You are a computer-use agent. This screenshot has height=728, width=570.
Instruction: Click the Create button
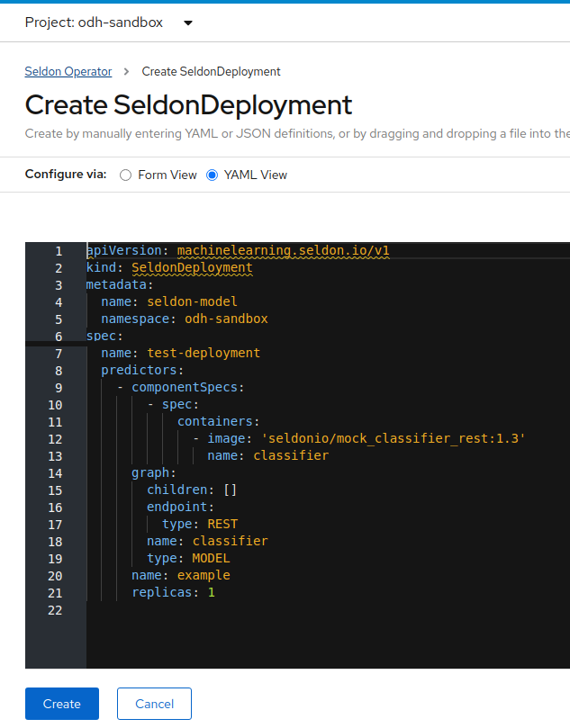(x=61, y=704)
